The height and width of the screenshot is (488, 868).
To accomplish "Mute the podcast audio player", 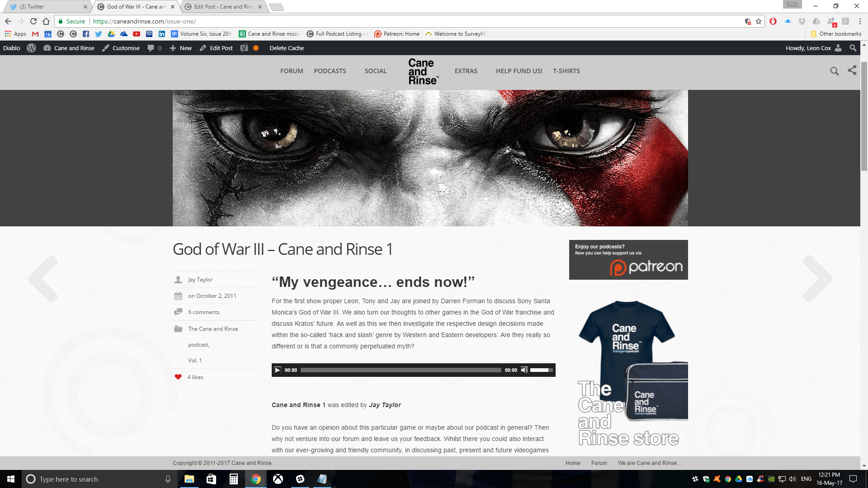I will [x=524, y=370].
